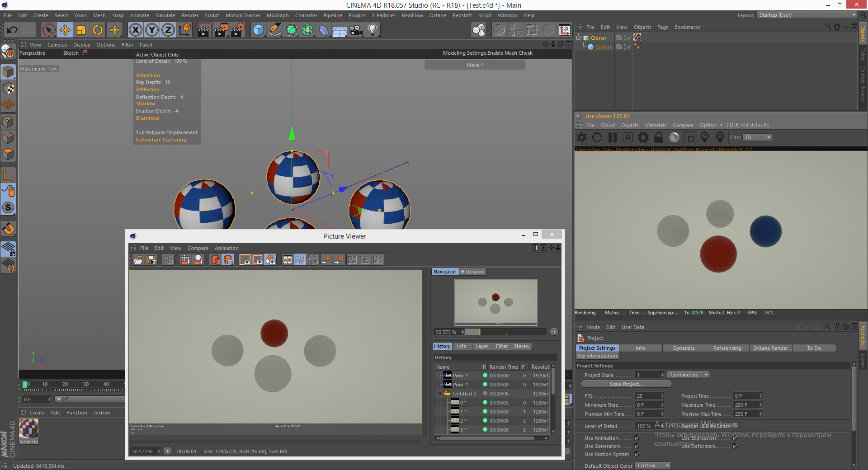This screenshot has width=868, height=470.
Task: Click the Scale tool icon
Action: click(x=81, y=30)
